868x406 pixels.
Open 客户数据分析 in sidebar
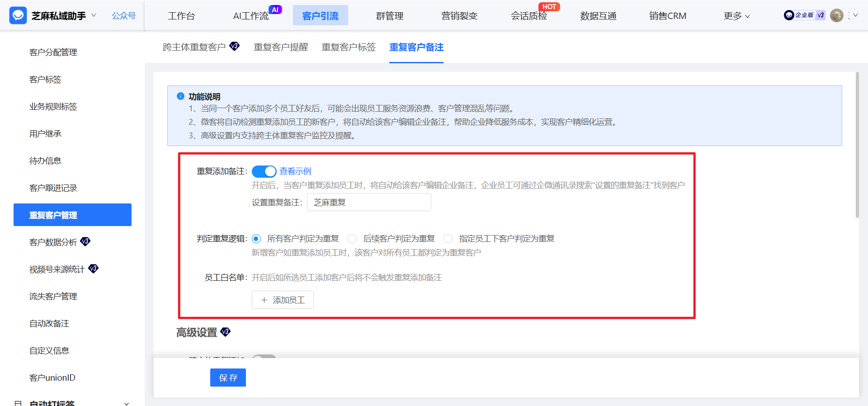53,242
